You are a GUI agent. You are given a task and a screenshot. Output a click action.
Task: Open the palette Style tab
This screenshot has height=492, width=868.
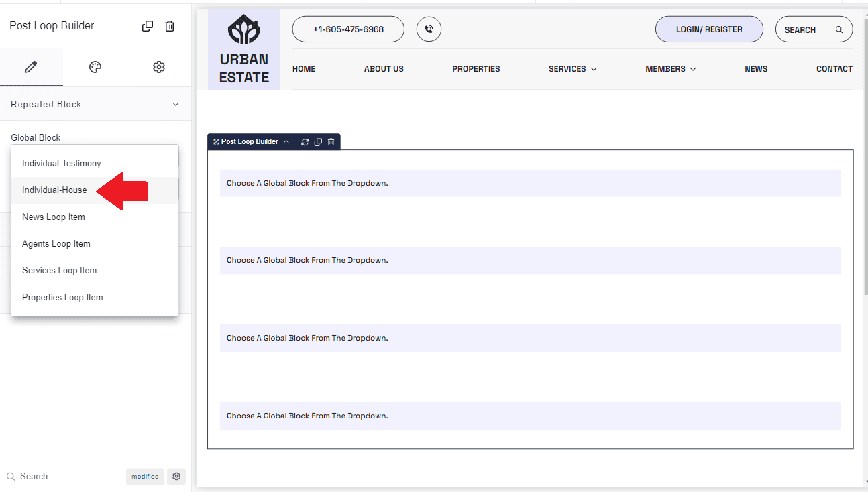pos(95,67)
